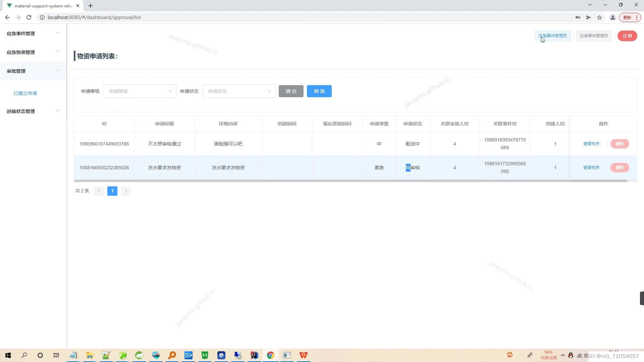Open WPS Office from the taskbar
Screen dimensions: 644x362
(x=304, y=355)
